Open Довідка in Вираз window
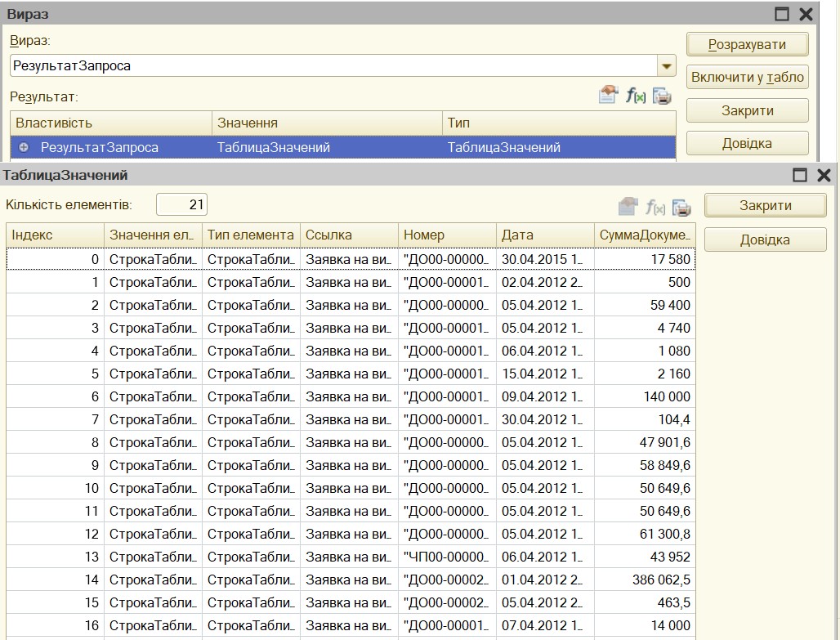 click(748, 144)
